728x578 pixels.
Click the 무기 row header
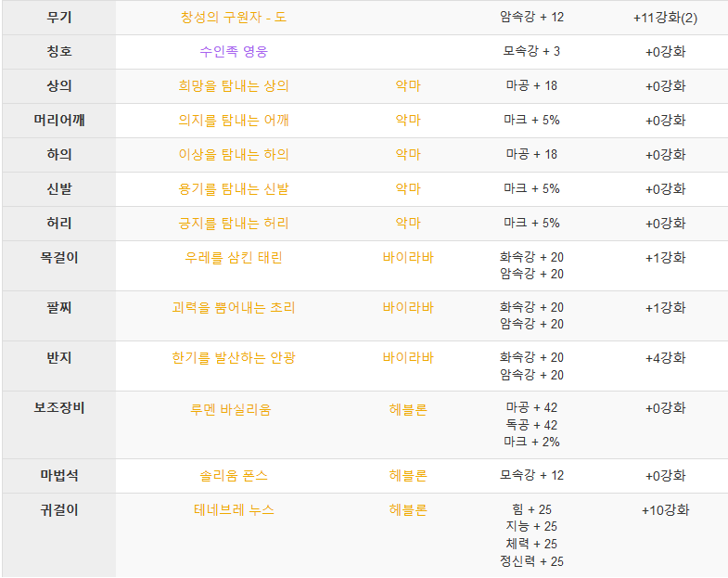59,18
